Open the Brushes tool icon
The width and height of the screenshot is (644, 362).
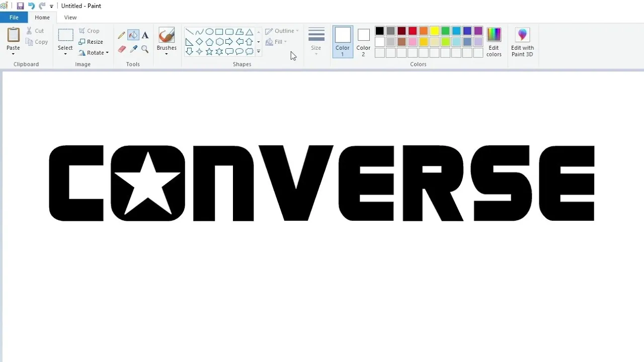[167, 35]
